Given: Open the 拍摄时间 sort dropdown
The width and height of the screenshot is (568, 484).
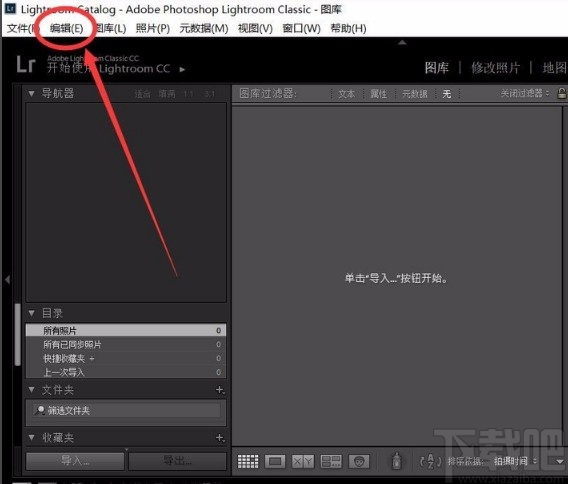Looking at the screenshot, I should point(515,461).
